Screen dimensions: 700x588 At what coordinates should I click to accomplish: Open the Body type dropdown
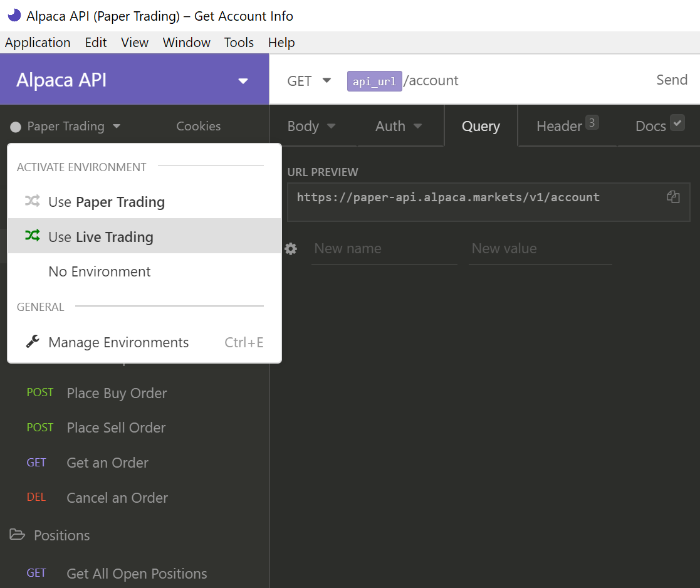[311, 127]
